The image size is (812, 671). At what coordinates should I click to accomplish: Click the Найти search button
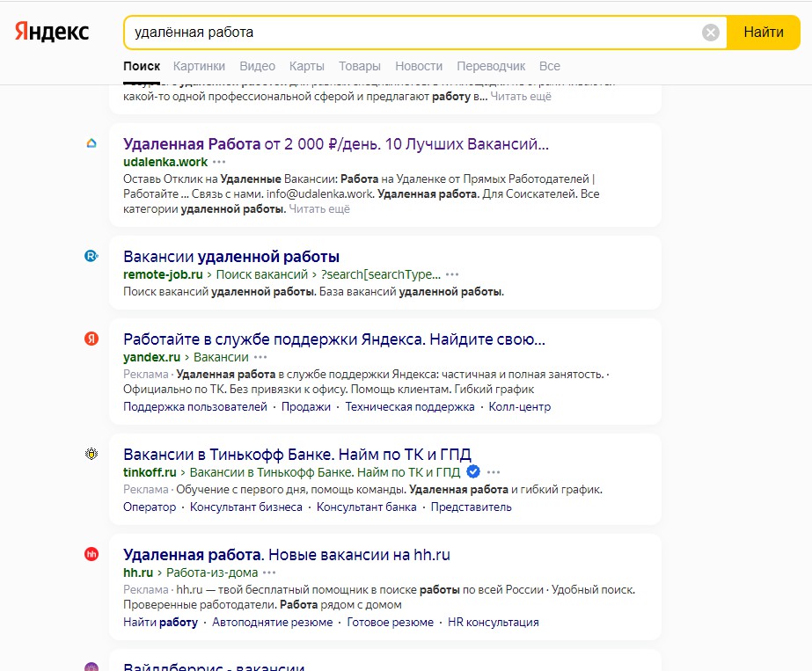[x=764, y=33]
